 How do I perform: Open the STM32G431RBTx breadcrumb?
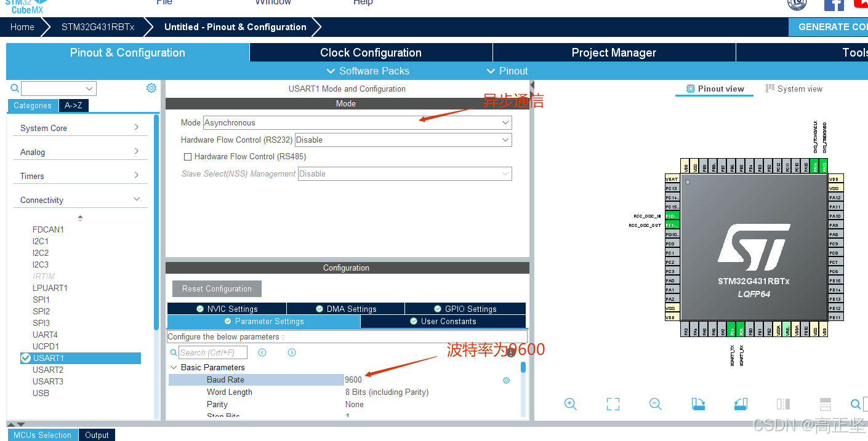pyautogui.click(x=98, y=27)
